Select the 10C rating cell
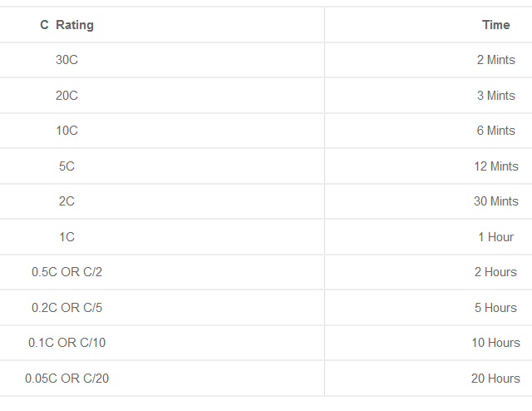Screen dimensions: 532x411 pyautogui.click(x=66, y=131)
